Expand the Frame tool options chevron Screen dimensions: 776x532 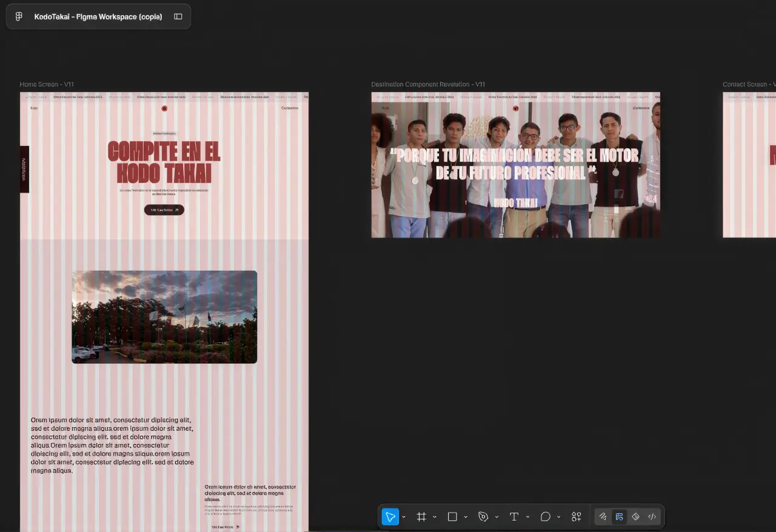pos(435,517)
